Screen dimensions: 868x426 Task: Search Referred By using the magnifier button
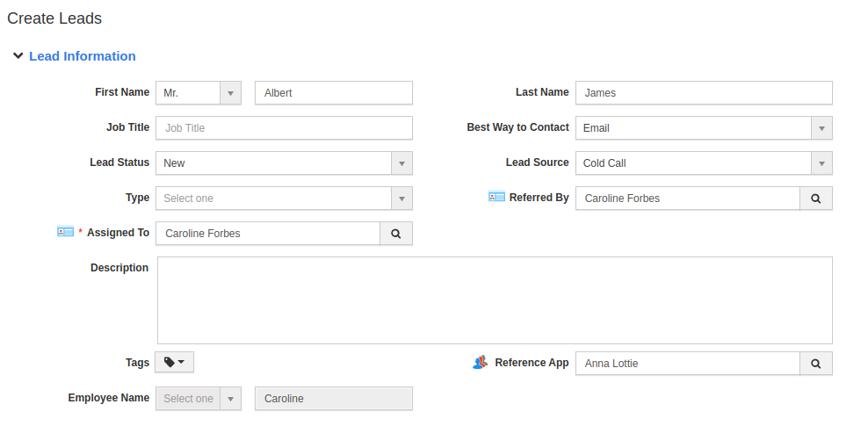click(816, 198)
